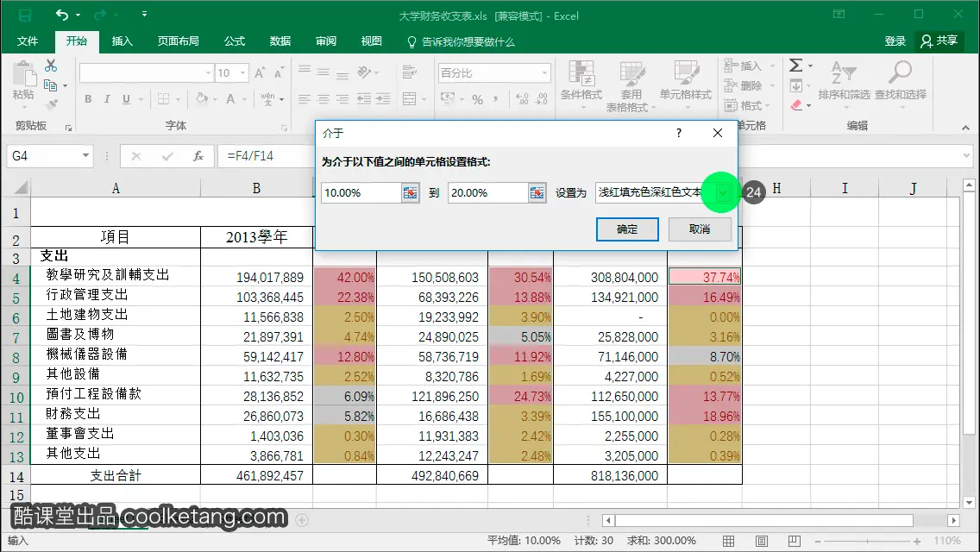Viewport: 980px width, 552px height.
Task: Click the AutoSum sigma icon
Action: click(795, 65)
